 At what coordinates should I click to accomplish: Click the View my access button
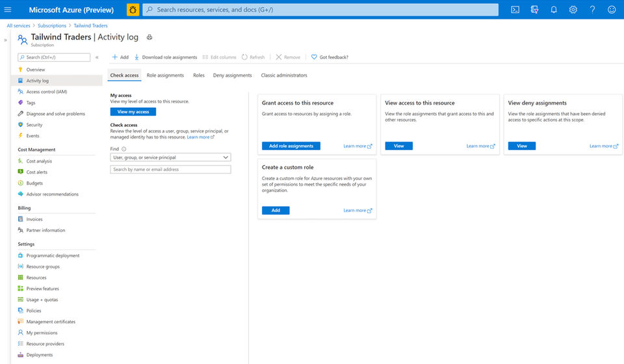pyautogui.click(x=133, y=112)
